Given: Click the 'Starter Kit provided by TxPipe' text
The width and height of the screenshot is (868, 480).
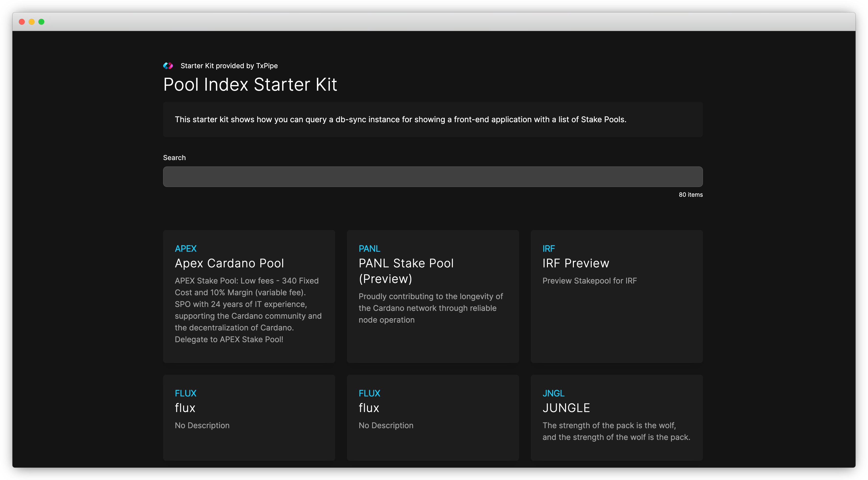Looking at the screenshot, I should (229, 66).
